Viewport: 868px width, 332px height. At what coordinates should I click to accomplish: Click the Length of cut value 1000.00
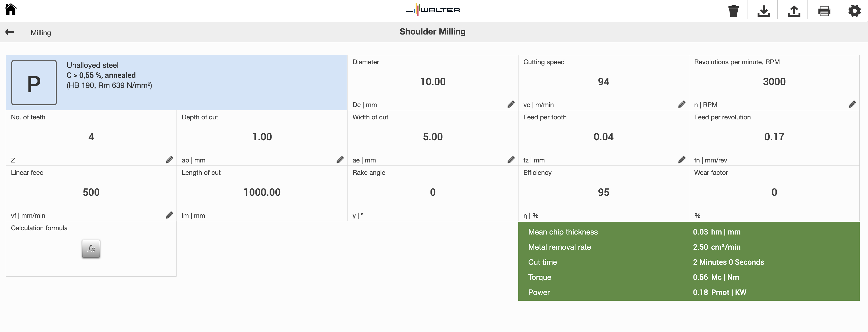tap(262, 192)
